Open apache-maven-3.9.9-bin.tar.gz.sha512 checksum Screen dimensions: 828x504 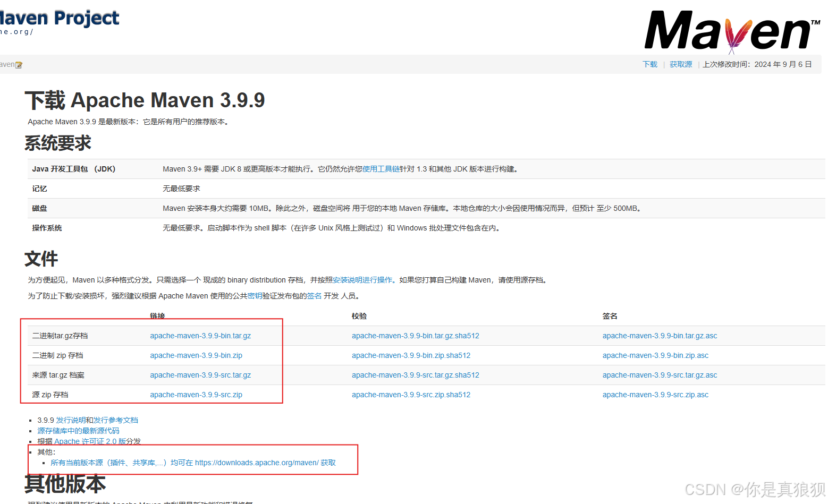pos(415,336)
